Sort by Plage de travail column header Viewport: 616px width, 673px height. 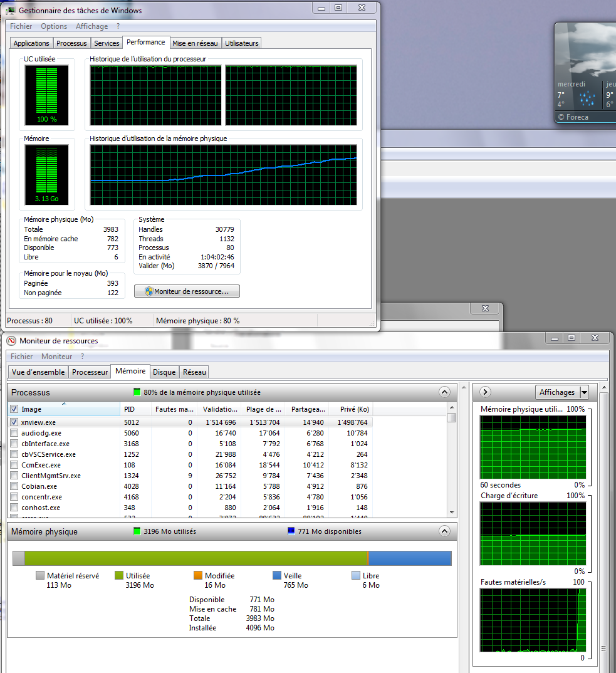(264, 409)
